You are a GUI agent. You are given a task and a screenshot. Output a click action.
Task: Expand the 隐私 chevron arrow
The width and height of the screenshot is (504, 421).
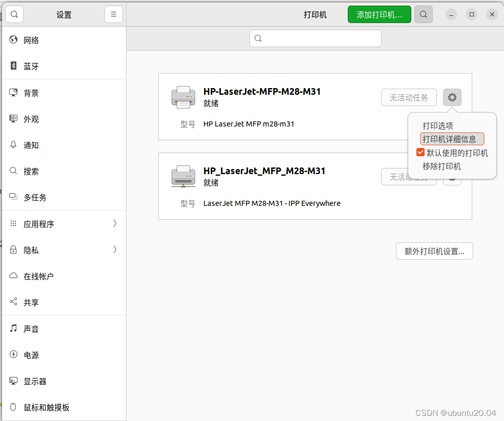[x=115, y=250]
